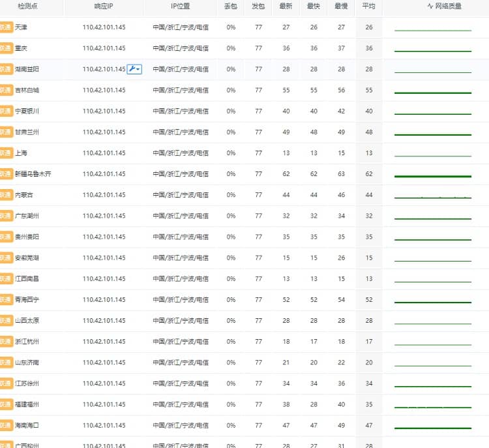Viewport: 489px width, 448px height.
Task: Click the response IP in the 海南海口 row
Action: click(x=104, y=425)
